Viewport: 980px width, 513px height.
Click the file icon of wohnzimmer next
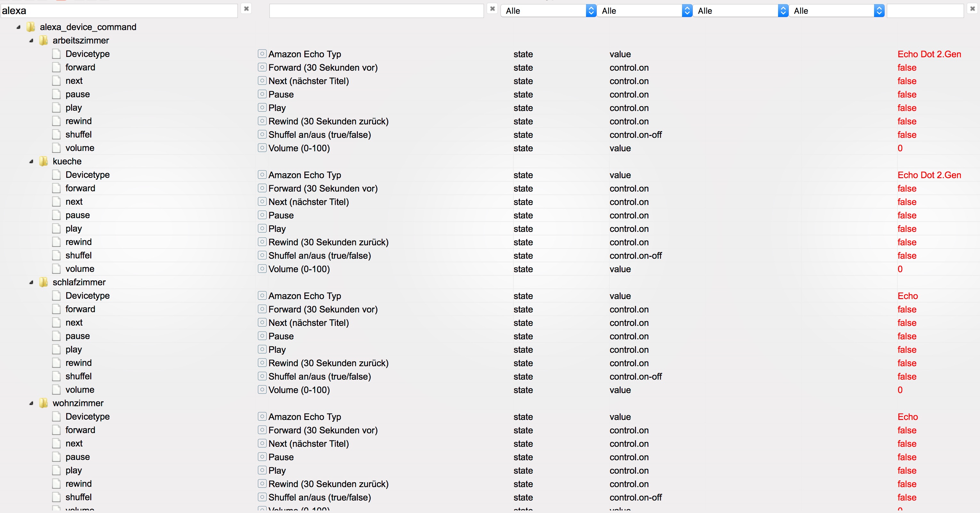tap(56, 443)
